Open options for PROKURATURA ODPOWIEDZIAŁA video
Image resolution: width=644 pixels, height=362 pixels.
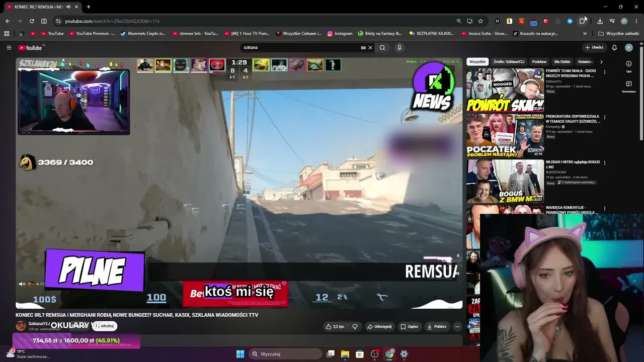[605, 117]
